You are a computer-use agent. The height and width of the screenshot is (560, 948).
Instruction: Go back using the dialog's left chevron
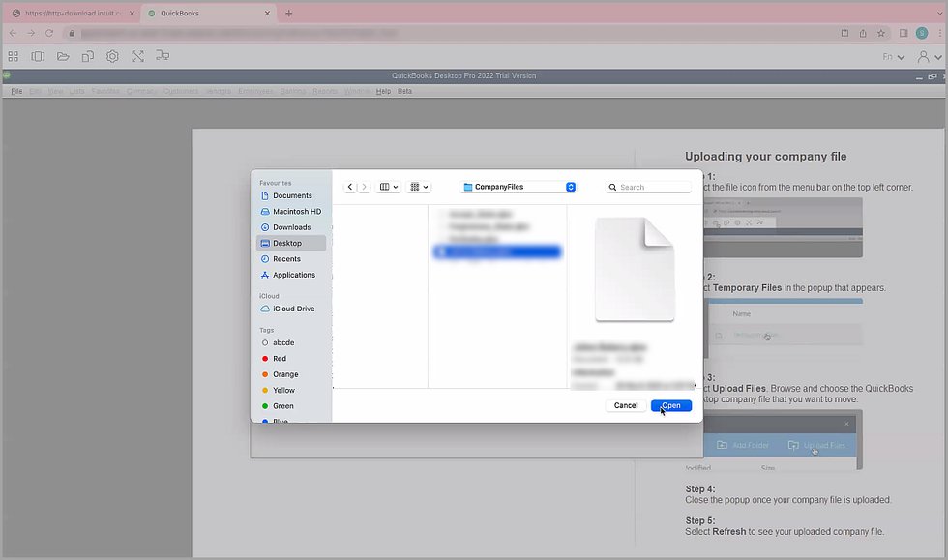(350, 187)
